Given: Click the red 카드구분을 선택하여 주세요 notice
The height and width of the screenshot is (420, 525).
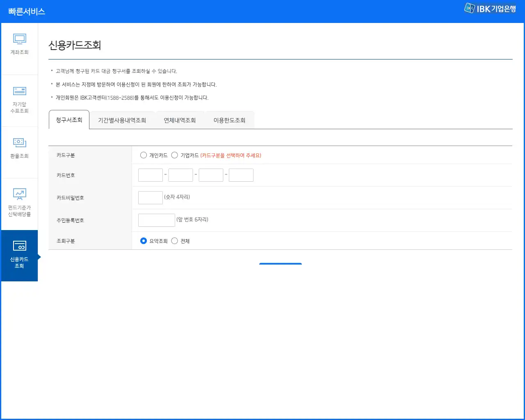Looking at the screenshot, I should [231, 155].
